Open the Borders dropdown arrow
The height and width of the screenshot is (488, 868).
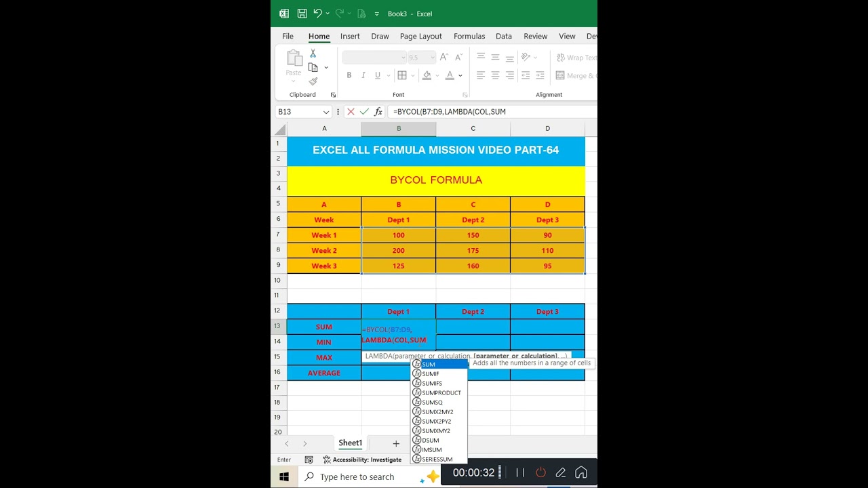pos(413,75)
